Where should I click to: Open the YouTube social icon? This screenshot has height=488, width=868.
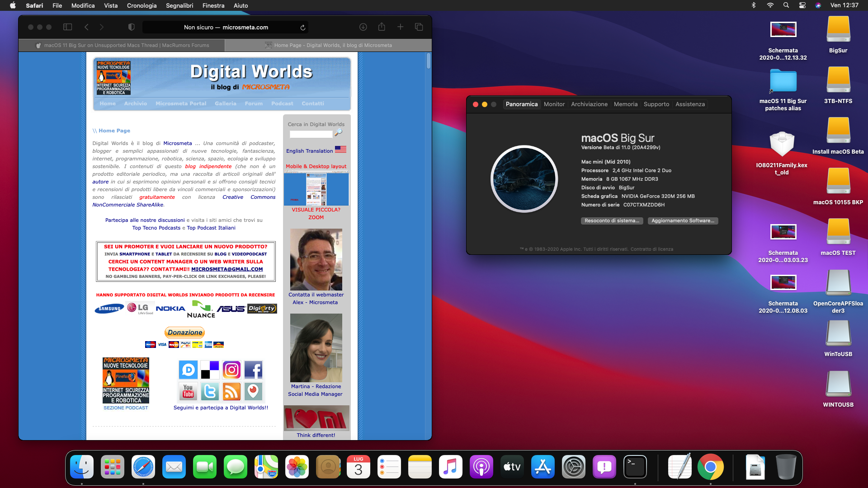tap(188, 391)
